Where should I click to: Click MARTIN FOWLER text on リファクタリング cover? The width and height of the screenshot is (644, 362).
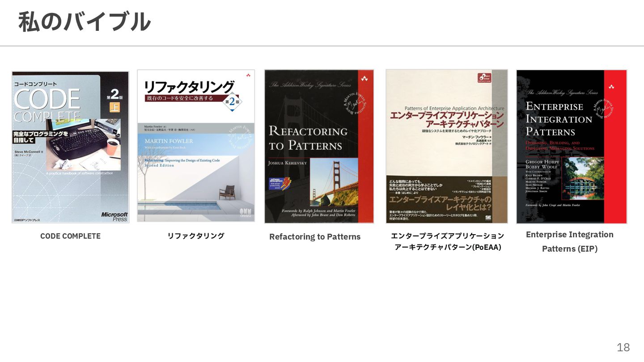coord(169,141)
